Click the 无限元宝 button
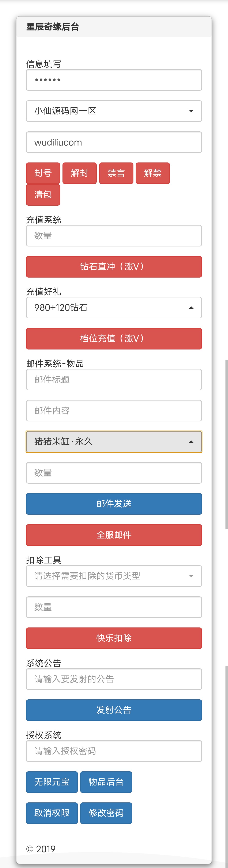This screenshot has height=868, width=228. click(x=52, y=782)
